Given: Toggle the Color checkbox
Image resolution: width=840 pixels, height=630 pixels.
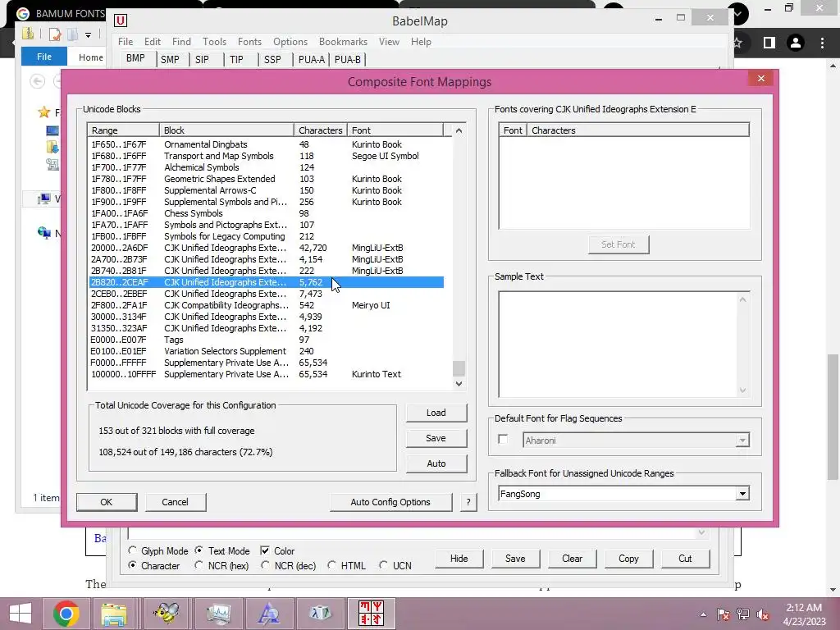Looking at the screenshot, I should pos(265,550).
